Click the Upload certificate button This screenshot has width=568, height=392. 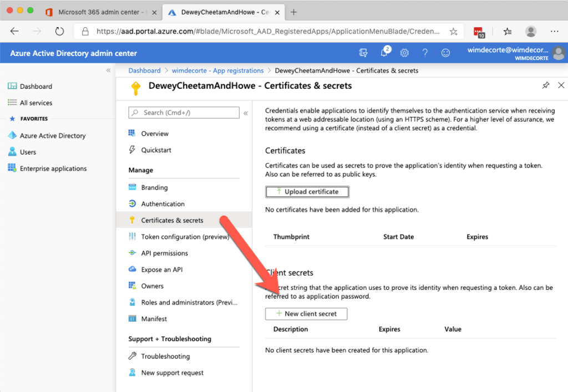pos(307,191)
